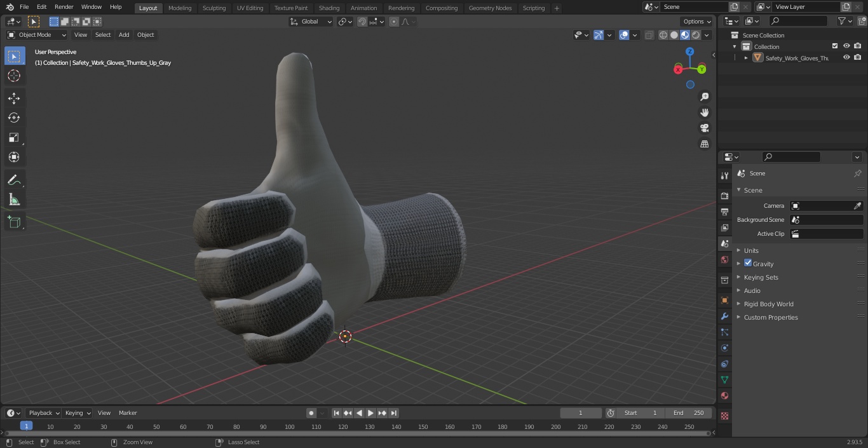Switch perspective/orthographic grid icon
Screen dimensions: 868x448
click(704, 144)
